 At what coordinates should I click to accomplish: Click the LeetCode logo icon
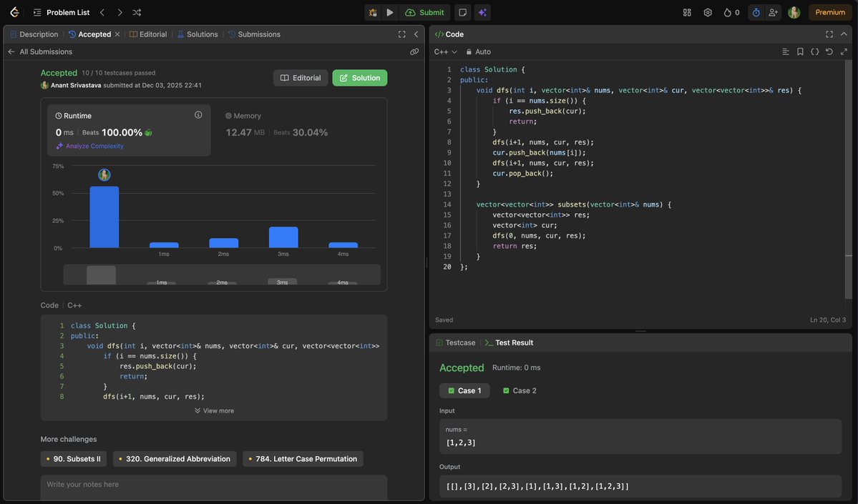click(14, 12)
